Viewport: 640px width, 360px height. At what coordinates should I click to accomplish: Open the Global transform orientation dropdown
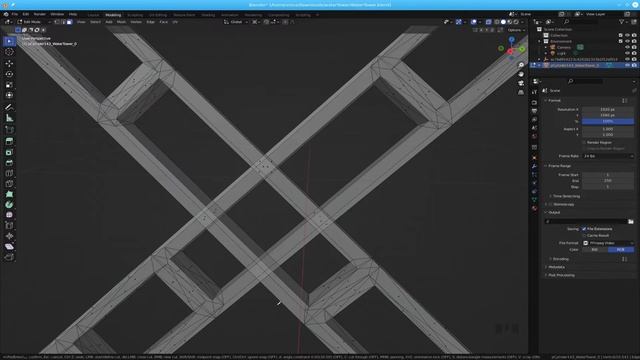236,22
